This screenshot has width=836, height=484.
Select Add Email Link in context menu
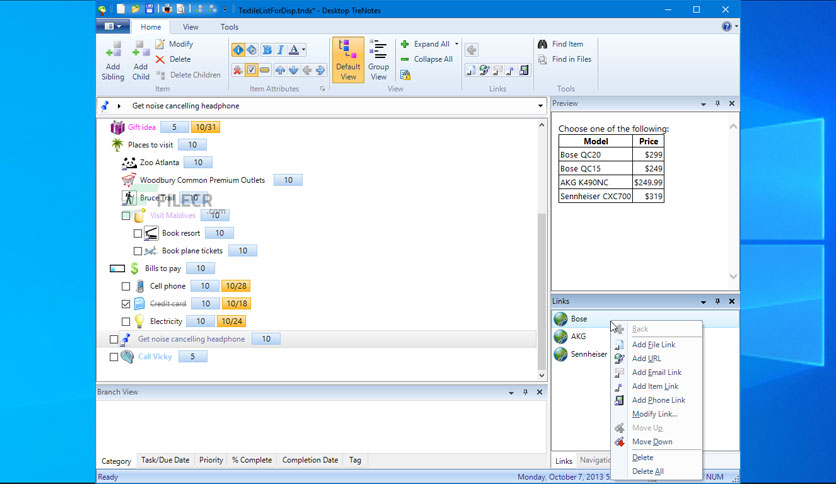[x=656, y=372]
